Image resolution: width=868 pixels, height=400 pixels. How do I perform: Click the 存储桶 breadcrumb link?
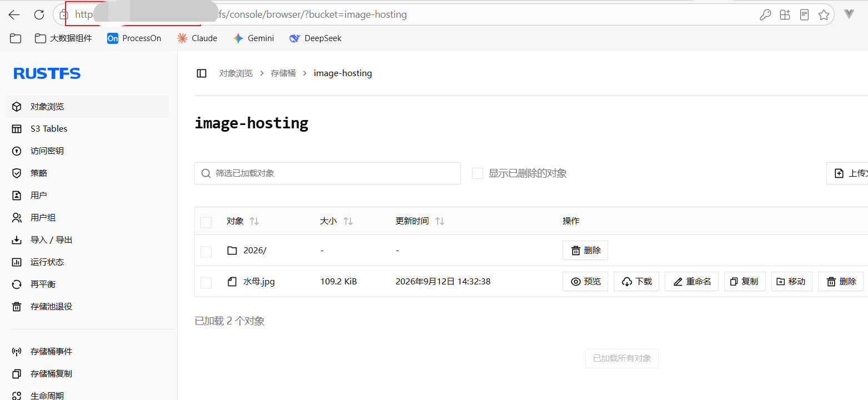(x=283, y=73)
